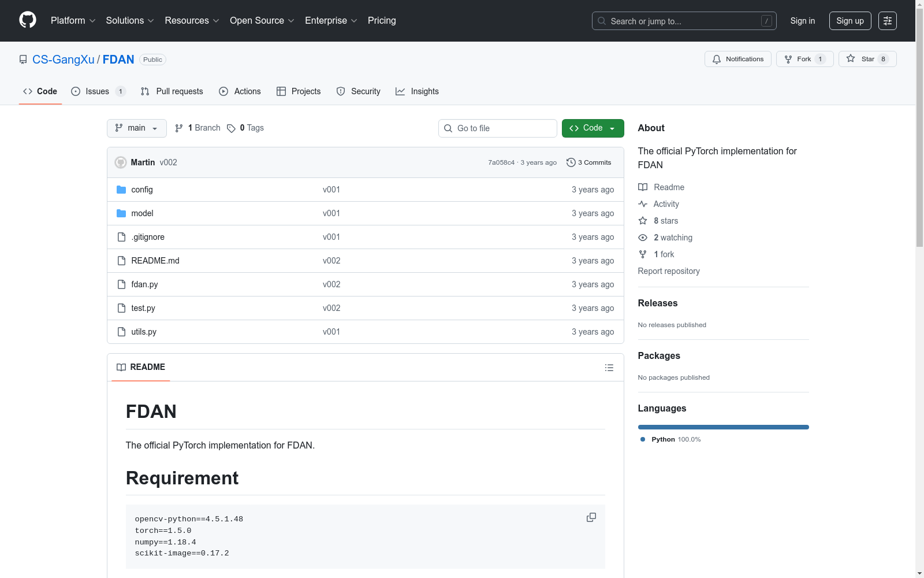This screenshot has height=578, width=924.
Task: Open the Packages heading link
Action: click(659, 355)
